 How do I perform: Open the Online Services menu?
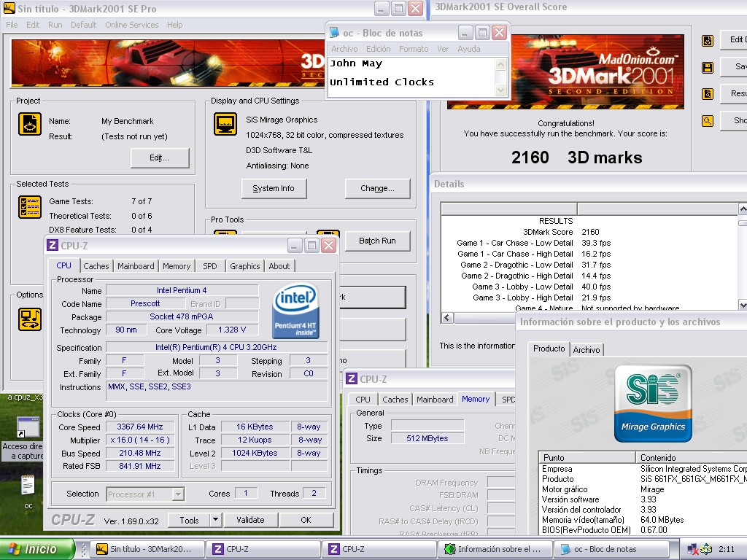[x=132, y=25]
